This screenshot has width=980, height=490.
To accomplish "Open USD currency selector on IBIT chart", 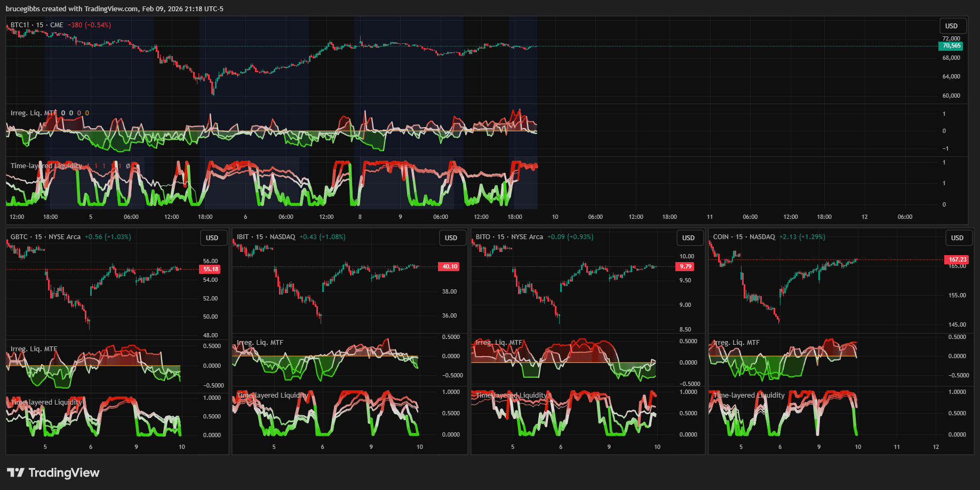I will click(x=451, y=238).
